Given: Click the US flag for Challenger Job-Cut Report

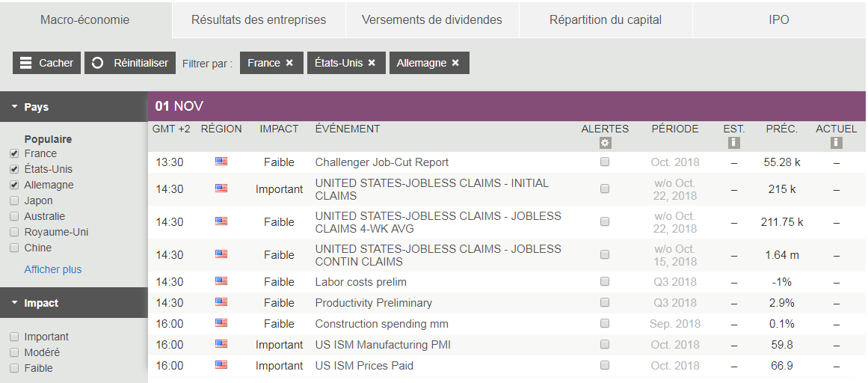Looking at the screenshot, I should (221, 162).
